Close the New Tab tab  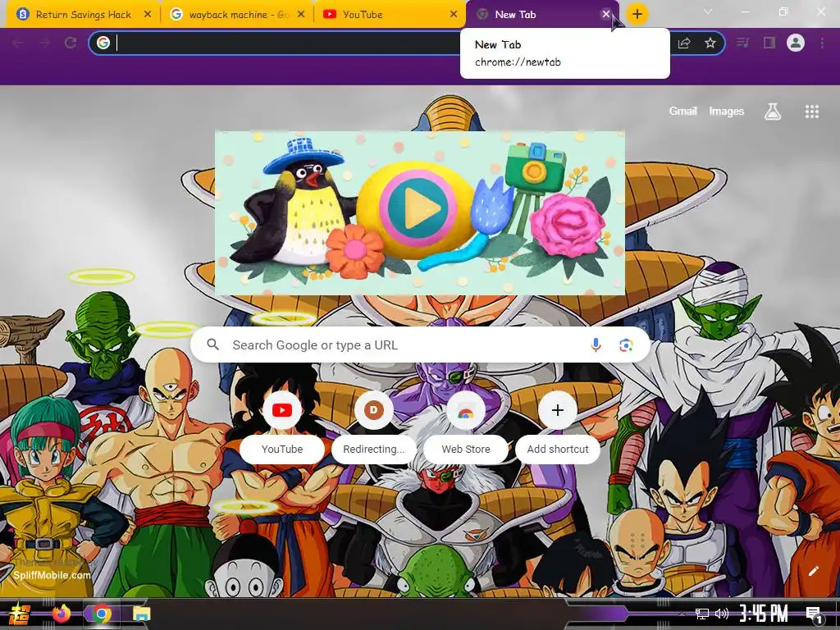(x=606, y=15)
